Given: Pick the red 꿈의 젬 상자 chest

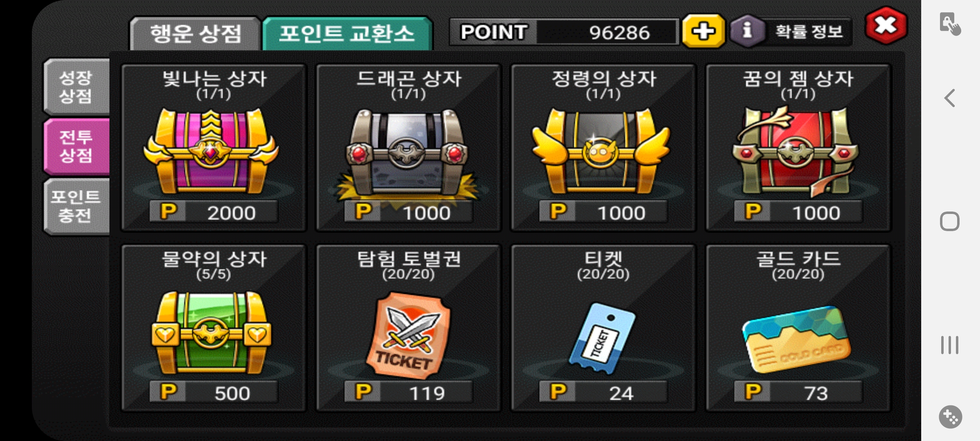Looking at the screenshot, I should pos(795,151).
